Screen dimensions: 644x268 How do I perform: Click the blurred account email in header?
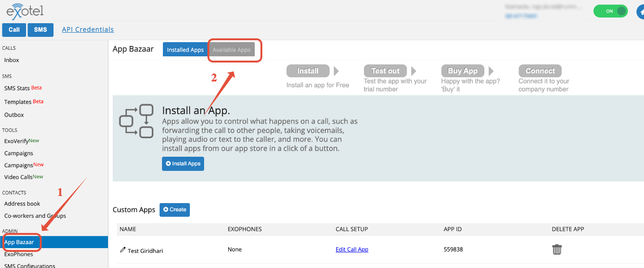[544, 7]
